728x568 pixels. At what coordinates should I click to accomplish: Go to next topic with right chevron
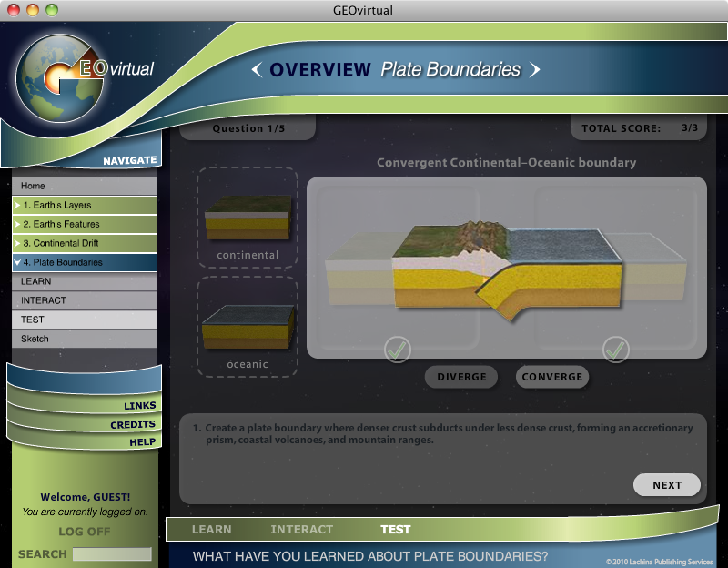point(535,70)
